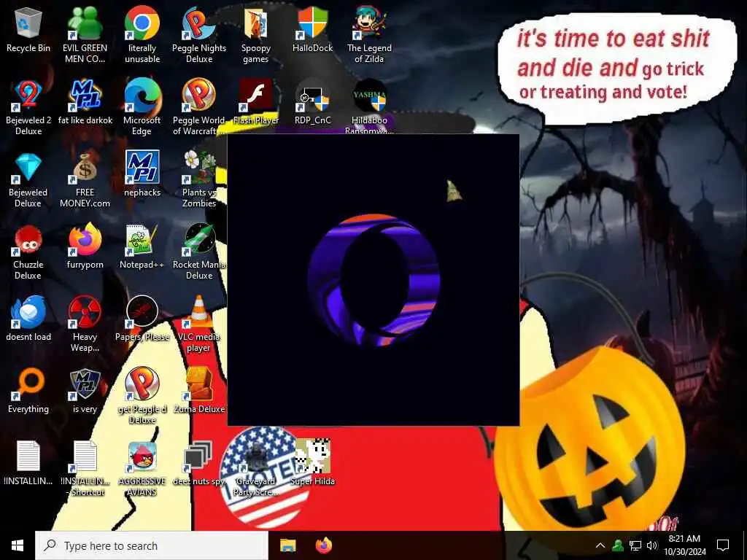Screen dimensions: 747x560
Task: Click the Chrome icon labeled literally unusable
Action: click(x=142, y=24)
